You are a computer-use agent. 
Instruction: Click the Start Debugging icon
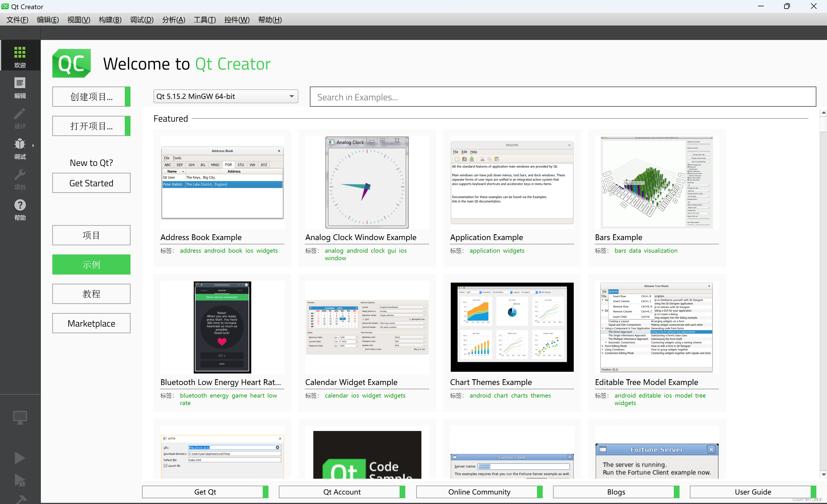[20, 480]
